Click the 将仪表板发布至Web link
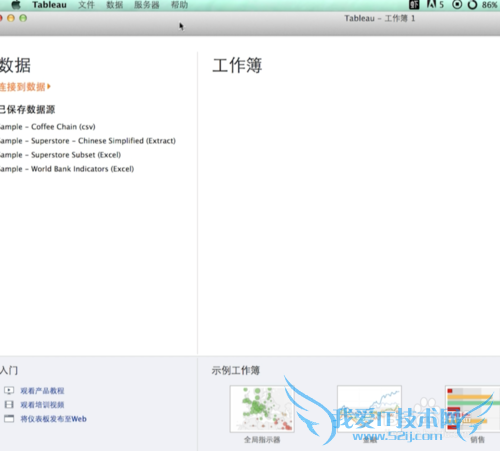The height and width of the screenshot is (451, 500). click(54, 419)
